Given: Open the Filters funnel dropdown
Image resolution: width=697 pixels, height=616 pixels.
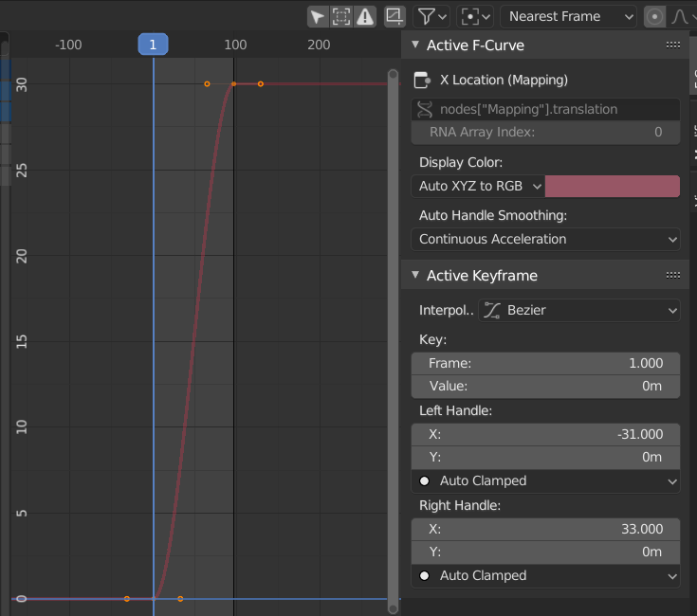Looking at the screenshot, I should coord(431,17).
